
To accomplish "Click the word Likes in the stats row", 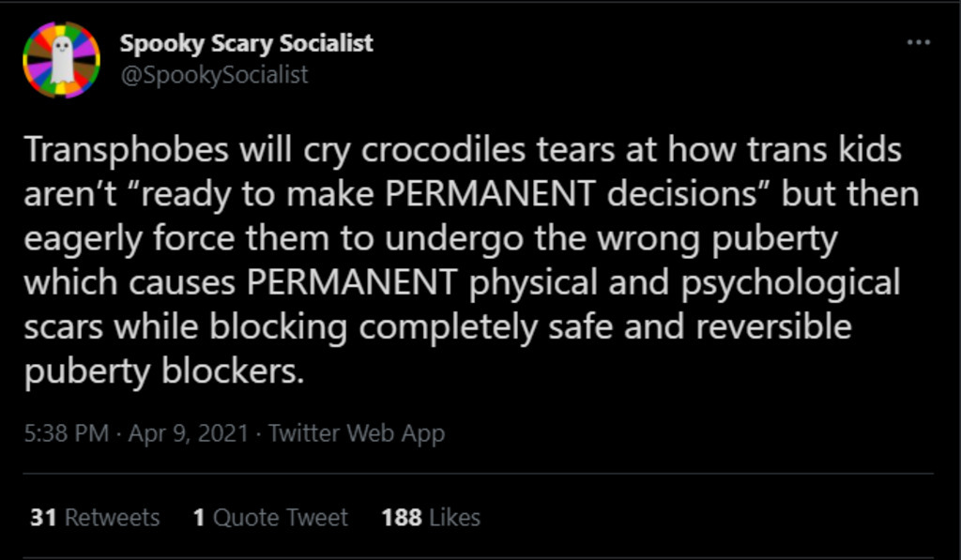I will pos(454,517).
